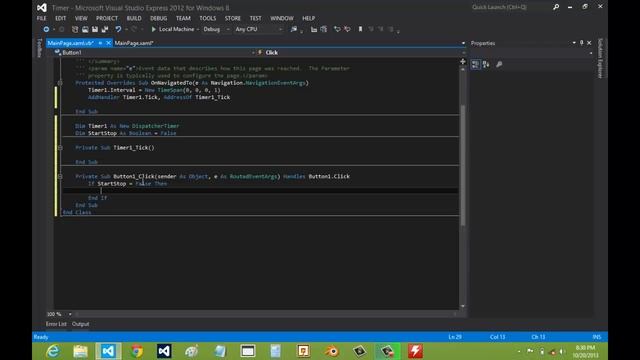Click the Undo toolbar icon

tap(118, 29)
